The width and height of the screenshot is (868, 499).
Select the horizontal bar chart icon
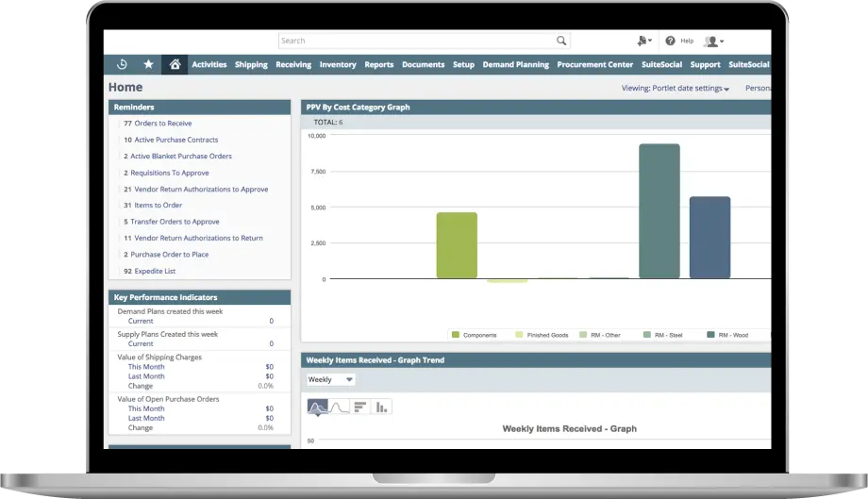[359, 408]
